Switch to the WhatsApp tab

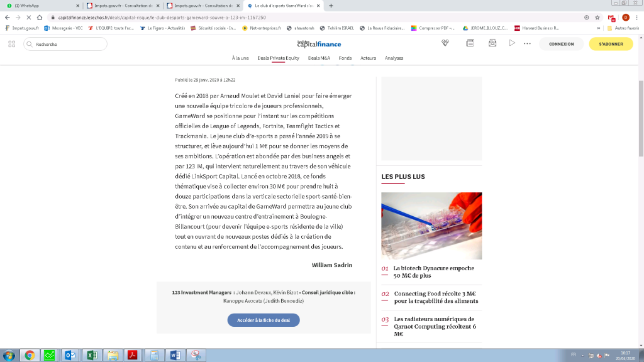tap(41, 6)
